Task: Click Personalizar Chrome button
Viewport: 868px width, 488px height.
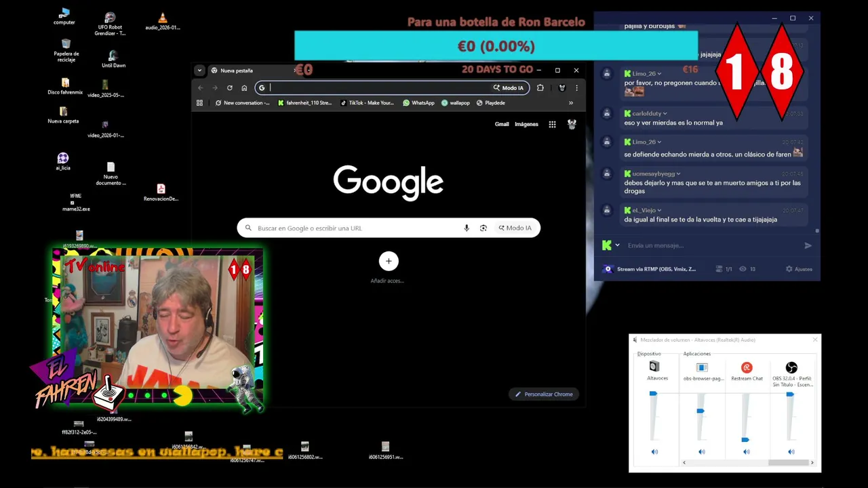Action: (x=544, y=394)
